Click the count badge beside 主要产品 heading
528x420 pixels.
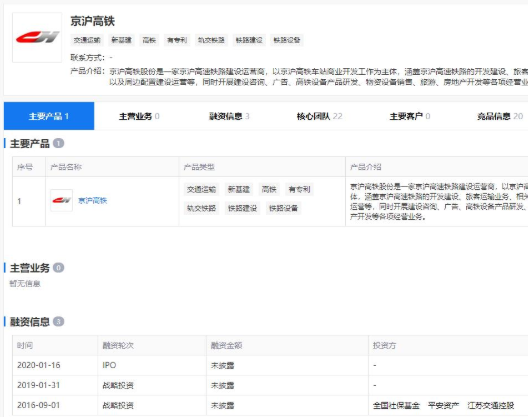[x=59, y=143]
